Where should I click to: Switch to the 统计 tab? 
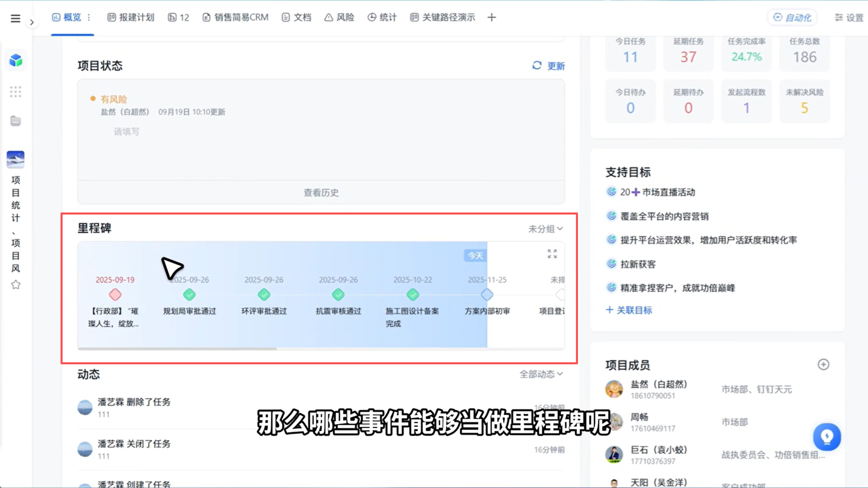[382, 17]
